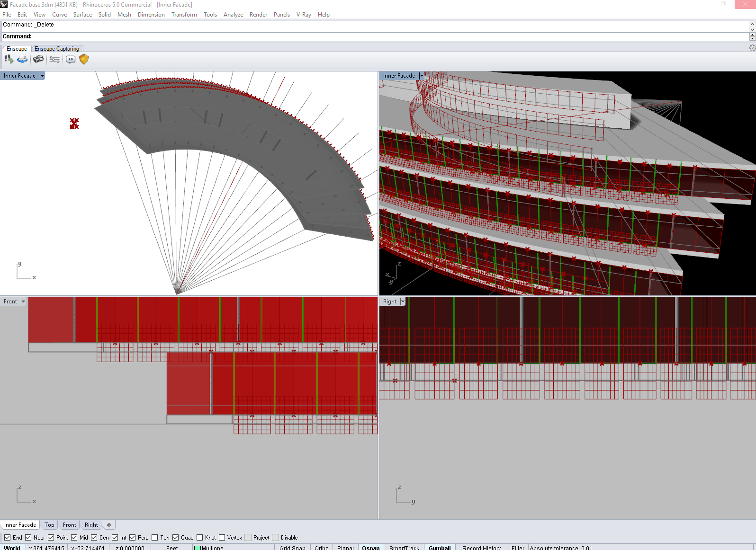Add new viewport tab plus icon

[109, 525]
